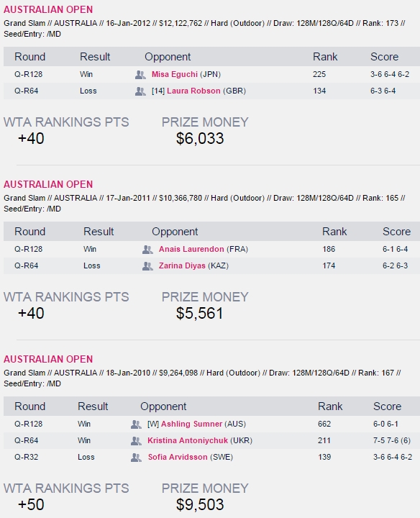The height and width of the screenshot is (518, 420).
Task: Click the head-to-head icon beside Zarina Diyas
Action: click(147, 266)
